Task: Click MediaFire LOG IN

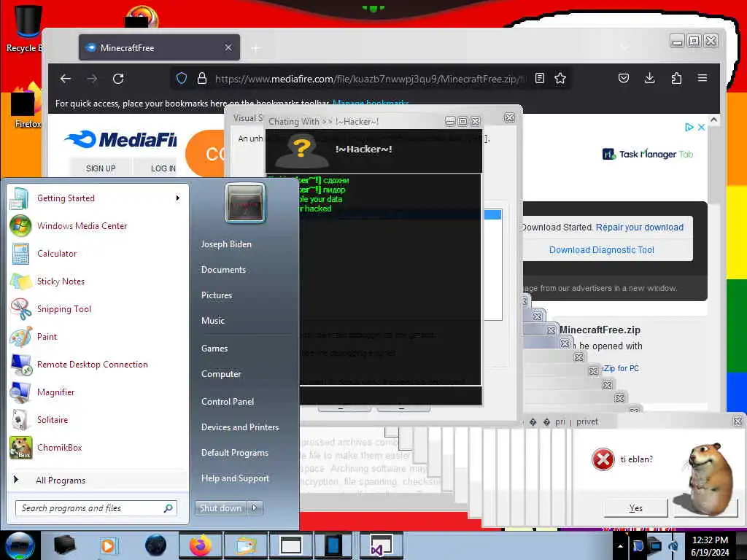Action: click(x=163, y=168)
